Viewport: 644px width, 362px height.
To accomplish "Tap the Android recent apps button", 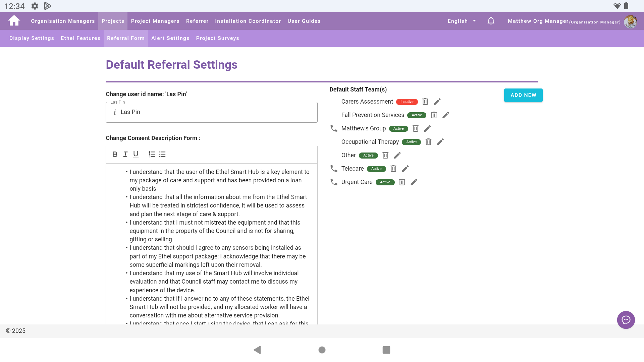I will click(386, 350).
